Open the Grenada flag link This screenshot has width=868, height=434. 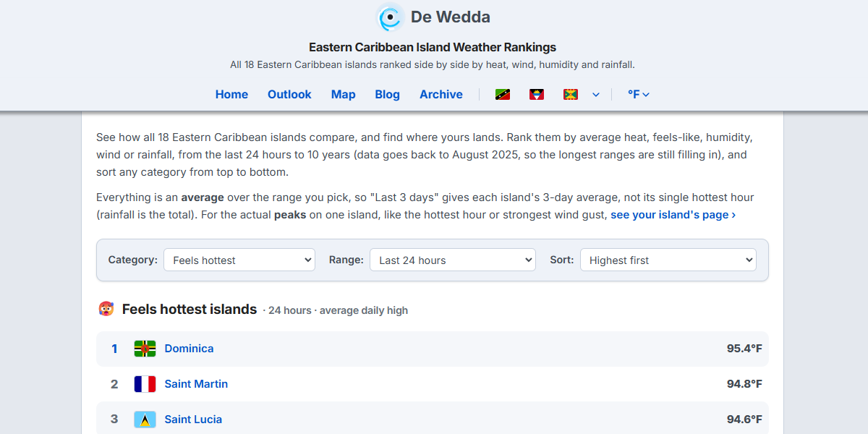pos(571,95)
